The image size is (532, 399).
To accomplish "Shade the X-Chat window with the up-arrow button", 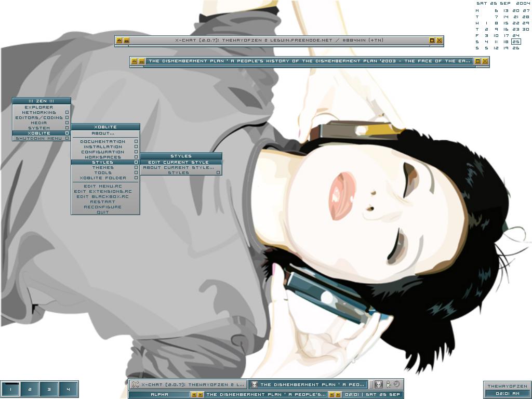I will (119, 41).
